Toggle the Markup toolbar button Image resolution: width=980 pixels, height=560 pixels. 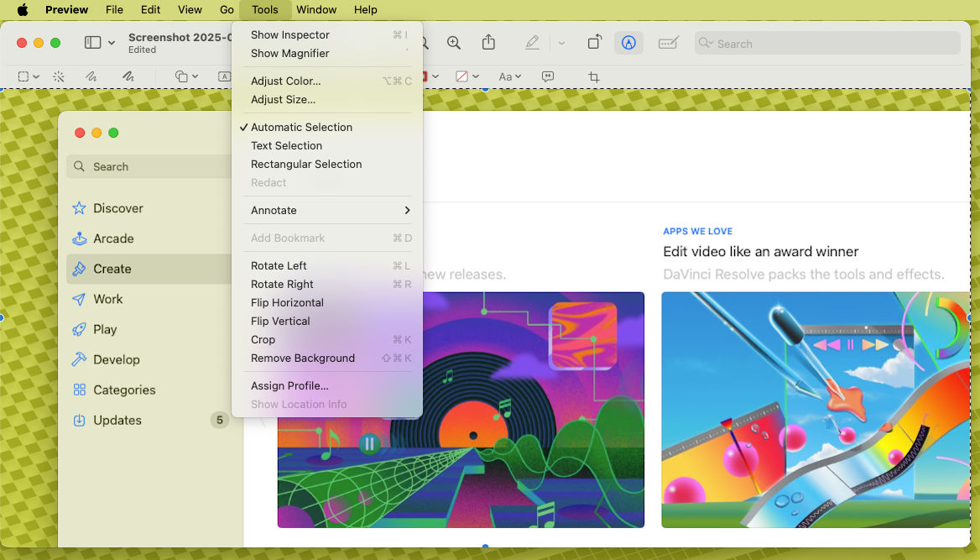pyautogui.click(x=628, y=43)
